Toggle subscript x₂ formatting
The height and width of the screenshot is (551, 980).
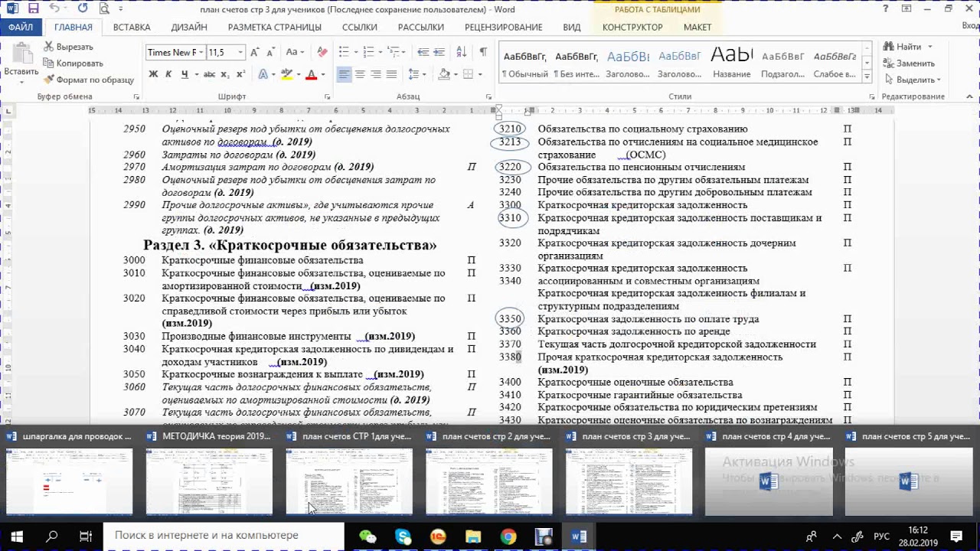[x=226, y=74]
